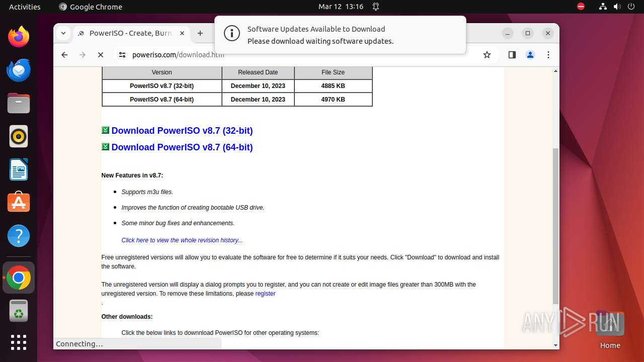Stop loading the current page
Viewport: 644px width, 362px height.
pos(101,55)
